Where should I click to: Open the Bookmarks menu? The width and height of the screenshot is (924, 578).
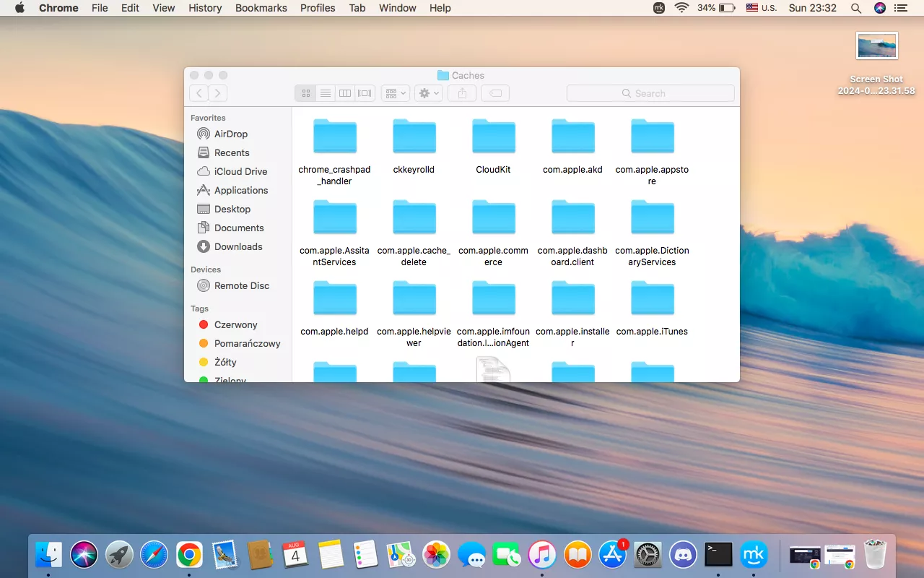[261, 8]
